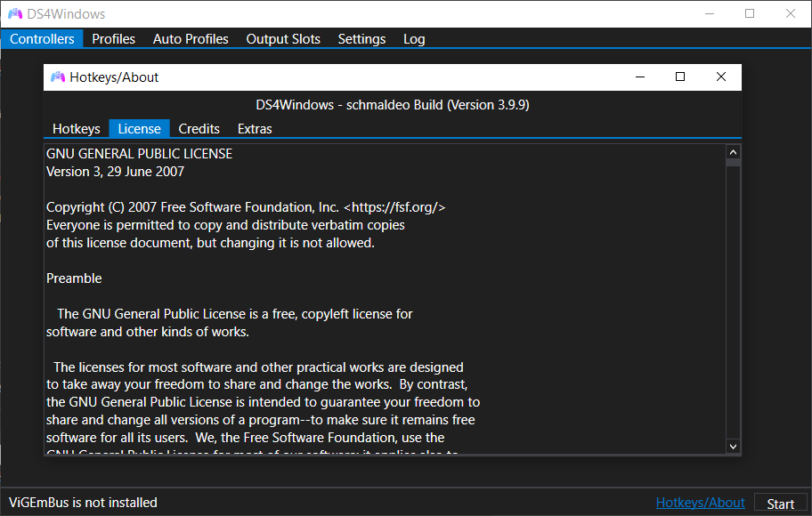
Task: Click the Hotkeys/About dialog controller icon
Action: click(x=58, y=77)
